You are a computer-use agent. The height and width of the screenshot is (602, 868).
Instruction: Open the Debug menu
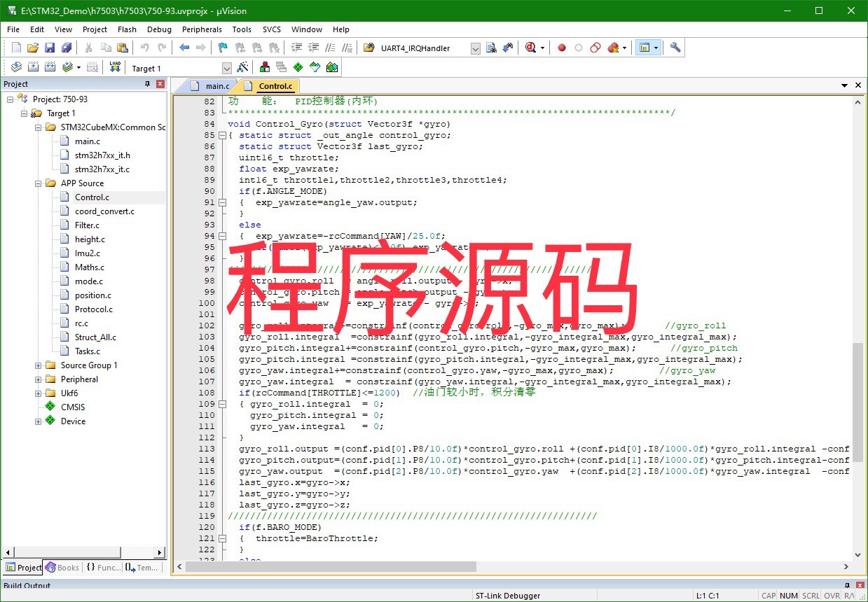[160, 29]
